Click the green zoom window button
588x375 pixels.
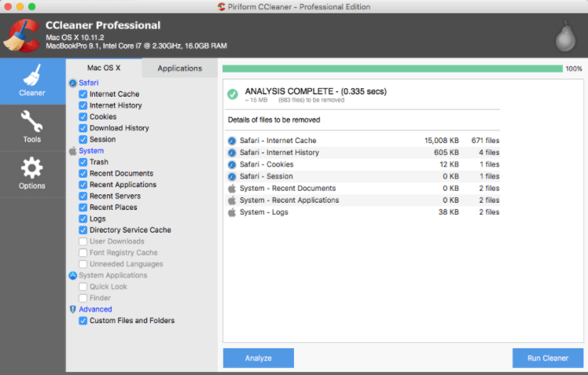pyautogui.click(x=32, y=7)
